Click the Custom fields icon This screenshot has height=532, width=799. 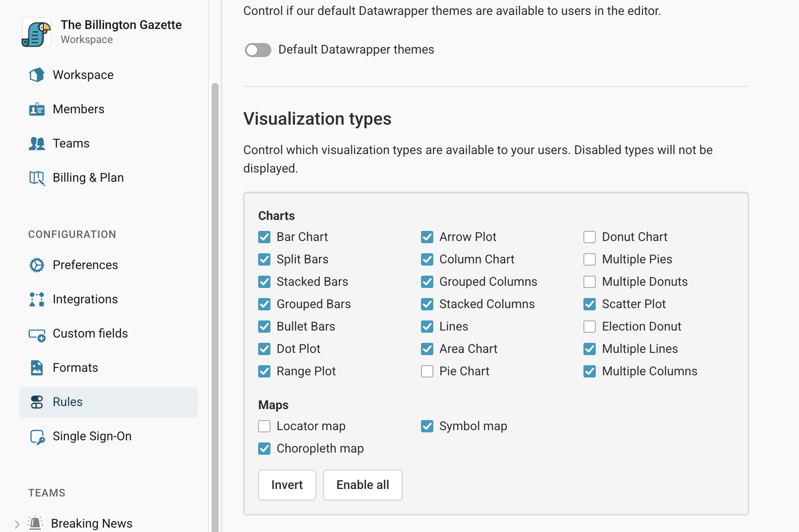pos(37,334)
